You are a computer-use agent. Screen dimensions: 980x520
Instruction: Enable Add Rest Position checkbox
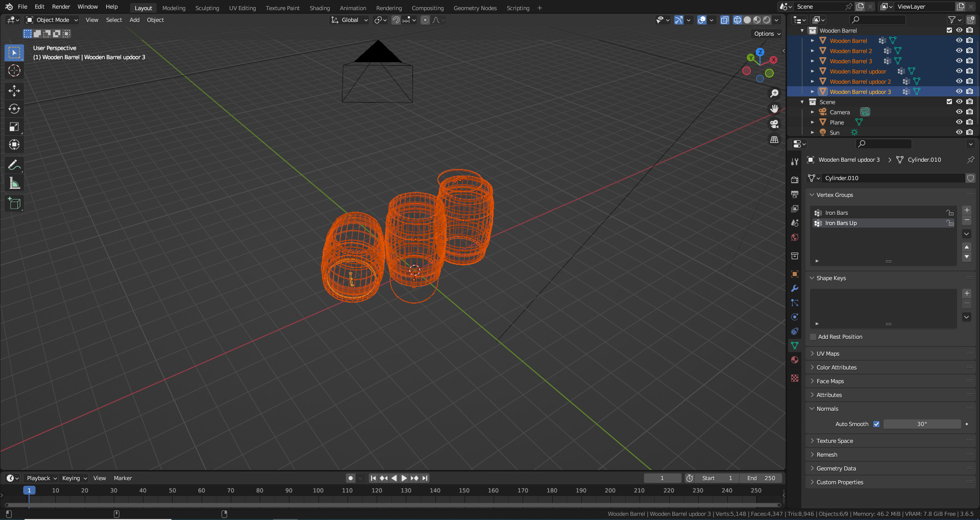click(814, 337)
